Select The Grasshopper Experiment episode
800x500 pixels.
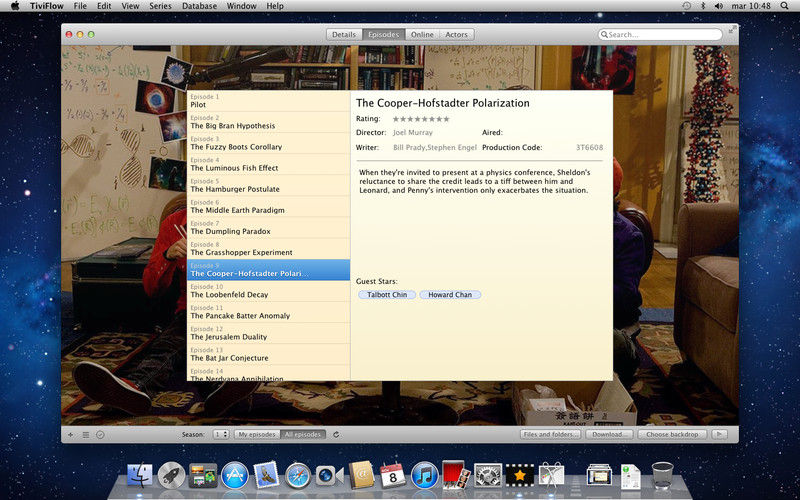(268, 248)
